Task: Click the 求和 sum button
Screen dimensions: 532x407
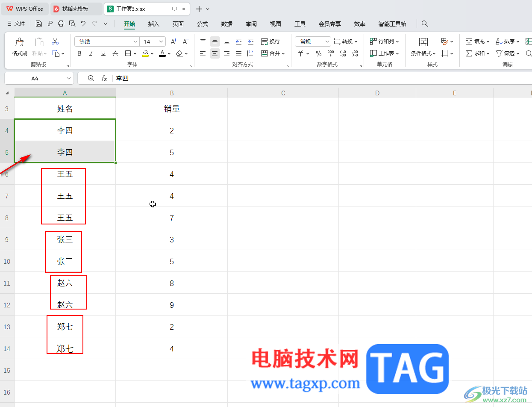Action: click(475, 53)
